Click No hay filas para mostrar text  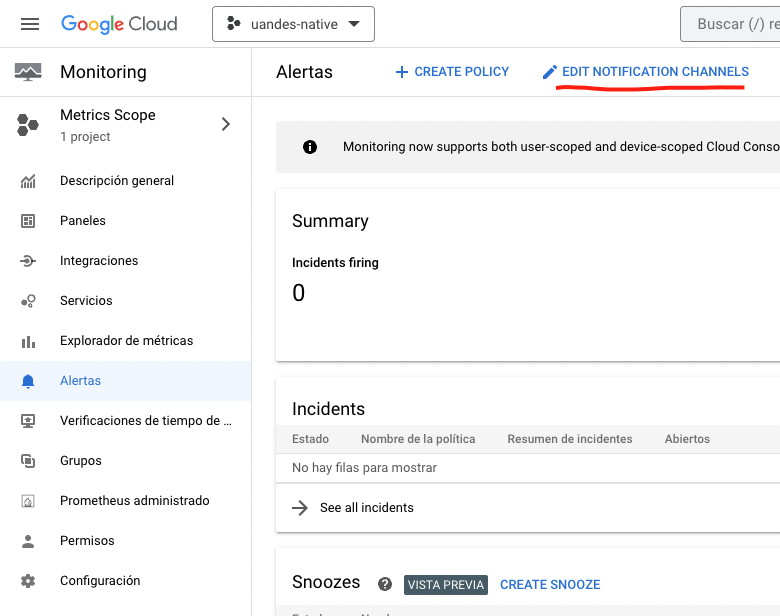click(364, 468)
